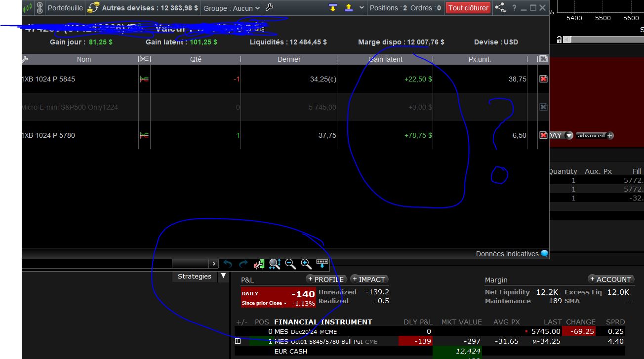
Task: Expand the MES Bull Put combo row
Action: pos(238,341)
